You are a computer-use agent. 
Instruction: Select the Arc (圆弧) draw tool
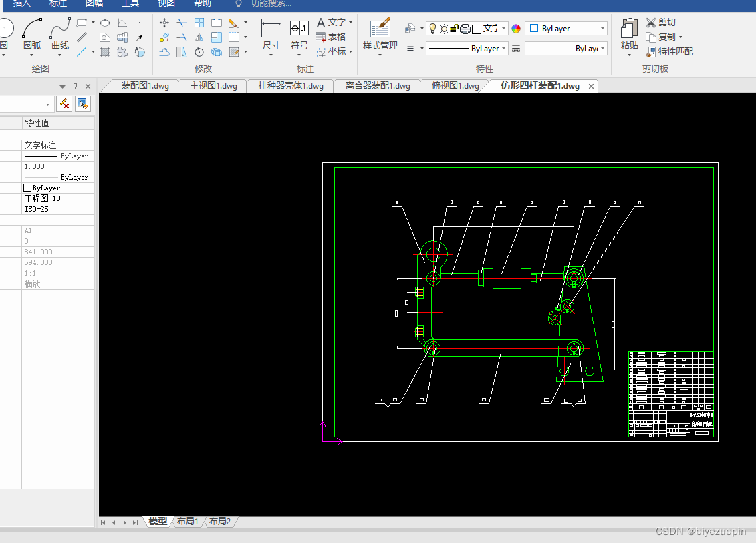(x=32, y=33)
